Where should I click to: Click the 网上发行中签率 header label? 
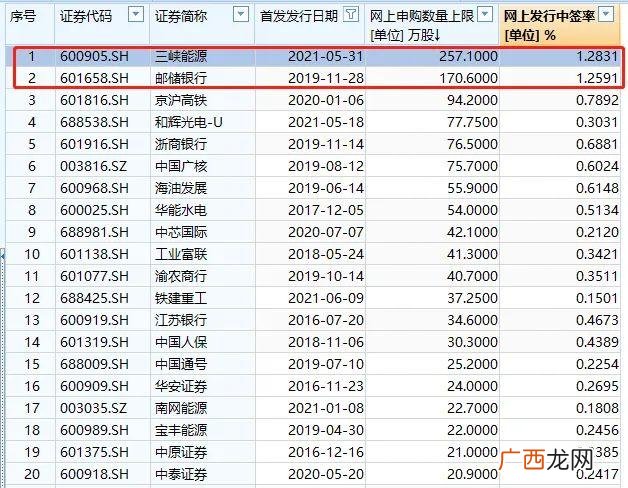coord(549,16)
